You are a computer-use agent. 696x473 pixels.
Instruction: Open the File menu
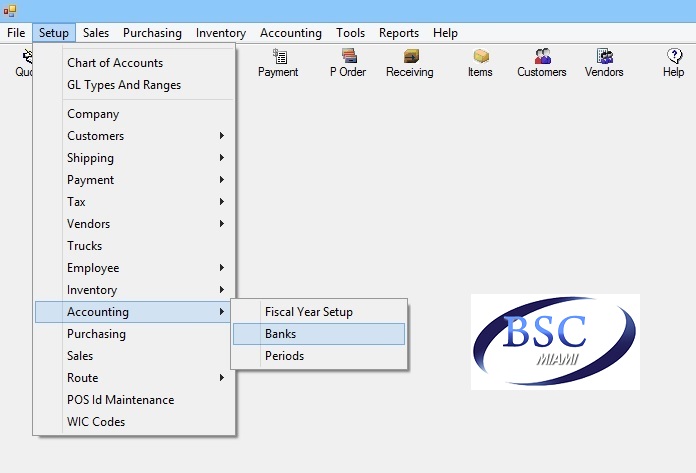click(x=16, y=33)
